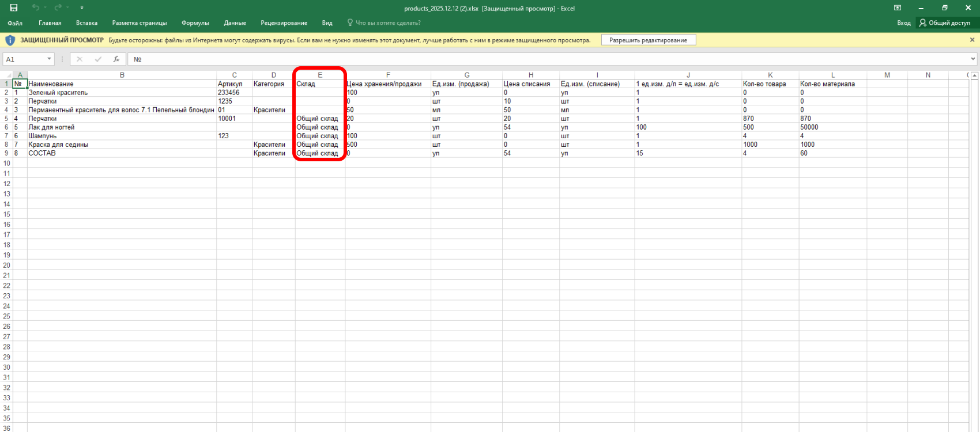Click the Redo arrow icon
Screen dimensions: 980x432
click(x=58, y=8)
